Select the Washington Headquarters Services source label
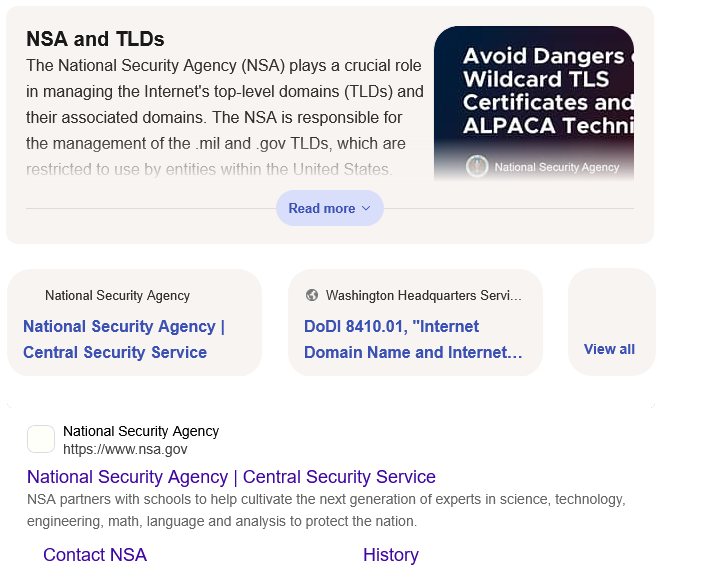This screenshot has height=566, width=711. coord(423,295)
